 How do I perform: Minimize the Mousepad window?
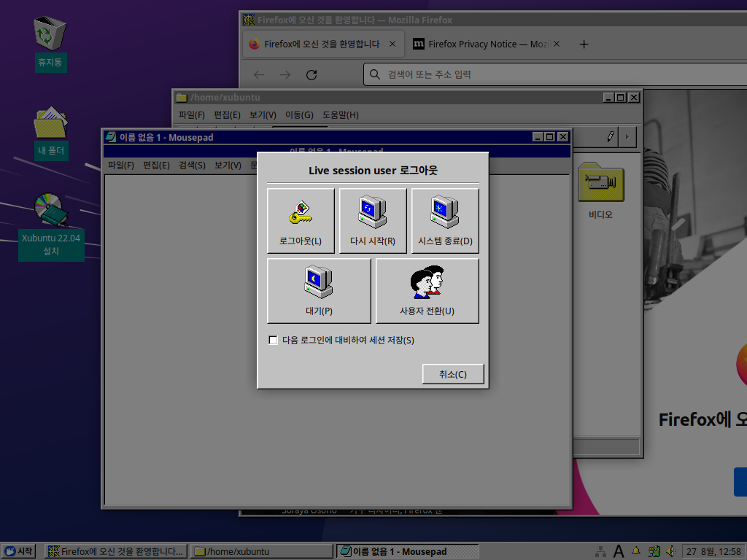point(538,137)
